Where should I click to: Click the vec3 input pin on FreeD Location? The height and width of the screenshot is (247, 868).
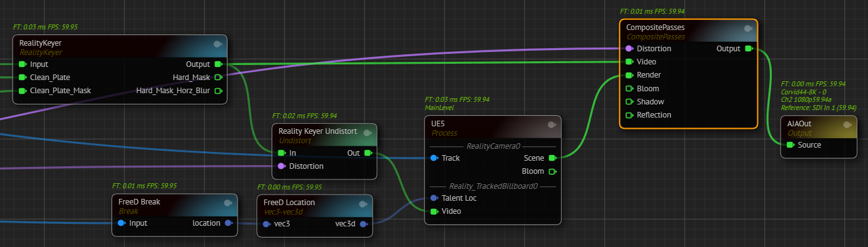click(x=267, y=224)
